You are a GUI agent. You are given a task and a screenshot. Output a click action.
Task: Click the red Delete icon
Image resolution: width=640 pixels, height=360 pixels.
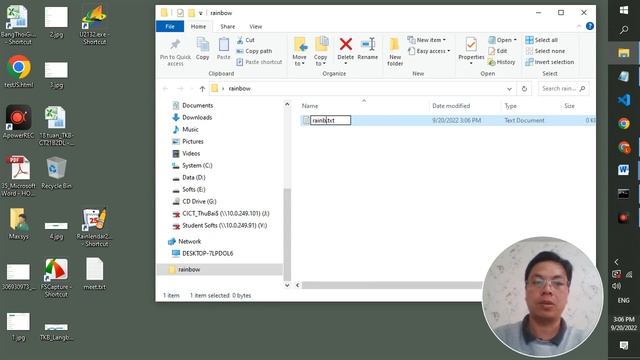point(346,44)
